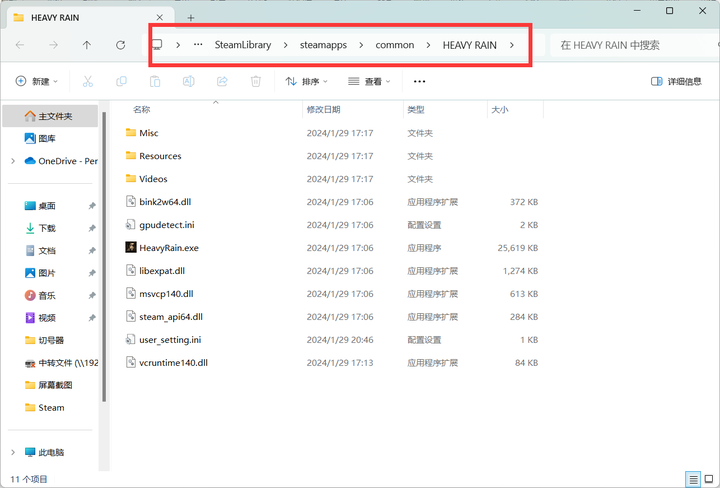The height and width of the screenshot is (488, 720).
Task: Open the toolbar more options ellipsis
Action: pos(419,81)
